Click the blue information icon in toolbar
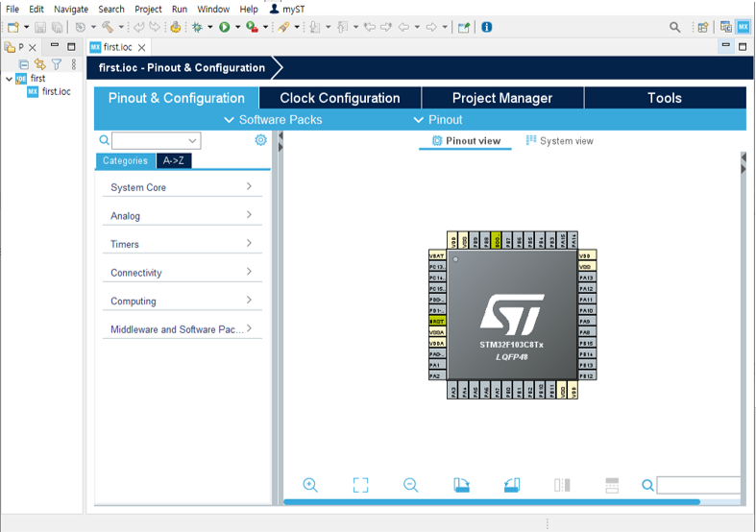 tap(487, 27)
